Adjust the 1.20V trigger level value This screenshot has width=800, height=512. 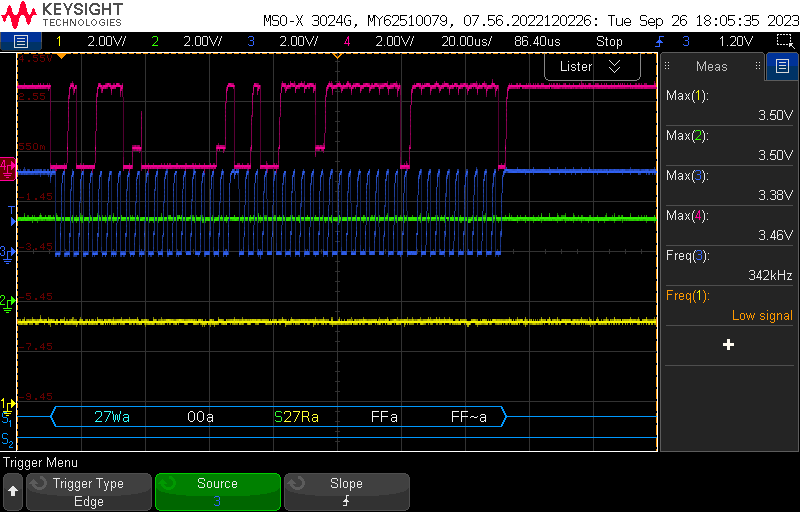736,41
